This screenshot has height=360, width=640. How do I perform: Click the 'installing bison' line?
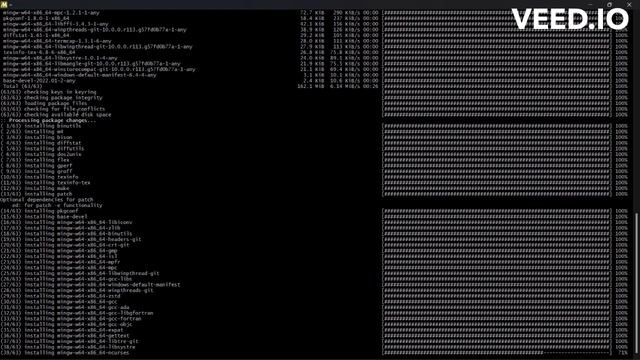pyautogui.click(x=37, y=138)
